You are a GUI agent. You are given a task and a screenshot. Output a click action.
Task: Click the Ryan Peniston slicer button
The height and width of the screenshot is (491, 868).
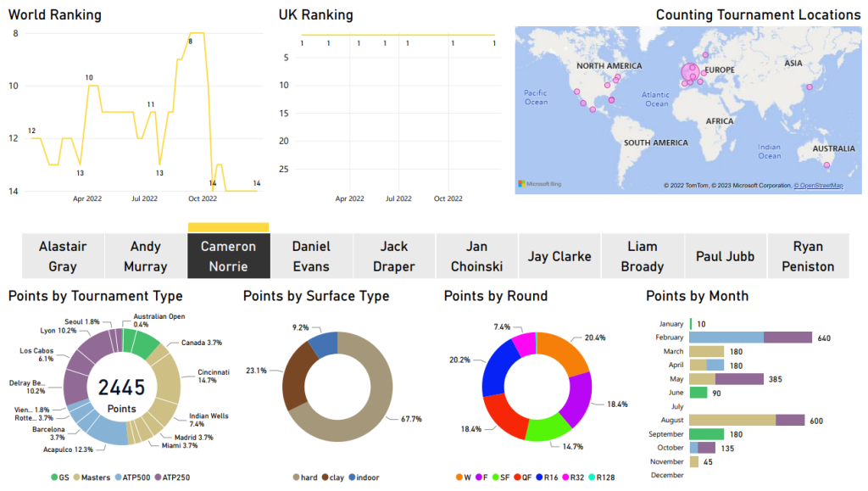[808, 256]
